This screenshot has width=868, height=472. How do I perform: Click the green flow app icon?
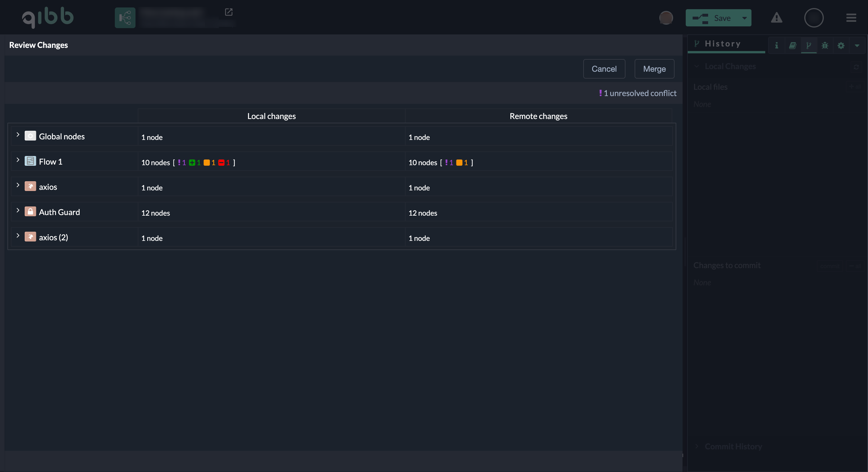tap(125, 17)
